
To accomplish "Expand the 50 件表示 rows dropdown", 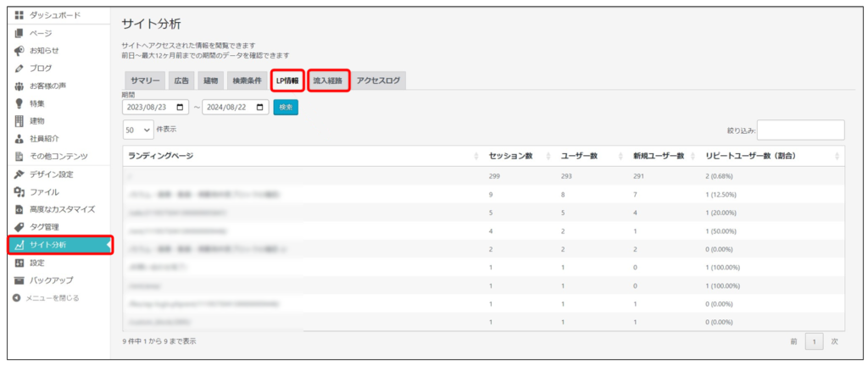I will coord(138,130).
